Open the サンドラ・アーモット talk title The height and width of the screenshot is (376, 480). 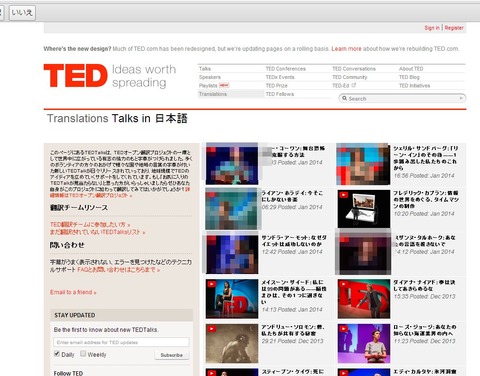click(294, 241)
